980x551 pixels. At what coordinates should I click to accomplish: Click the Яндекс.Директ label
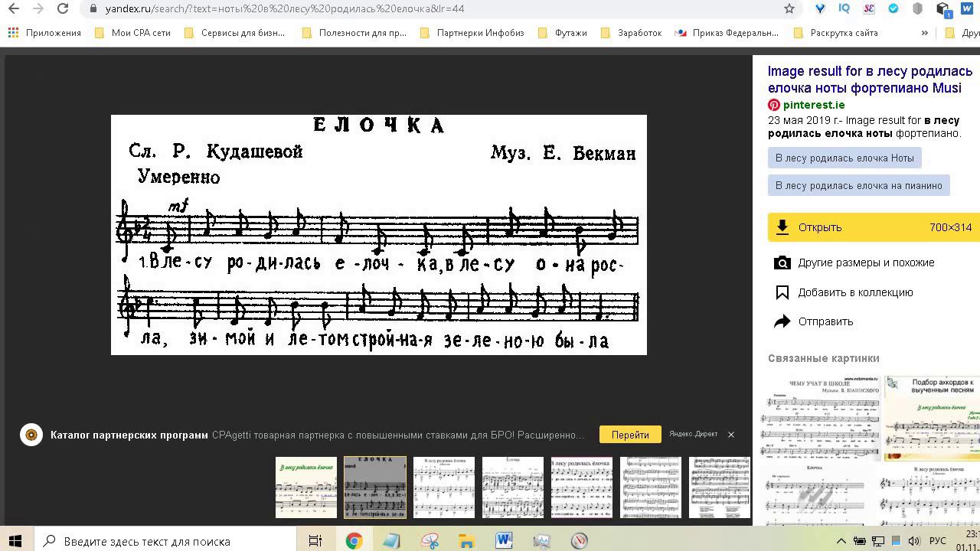[693, 434]
